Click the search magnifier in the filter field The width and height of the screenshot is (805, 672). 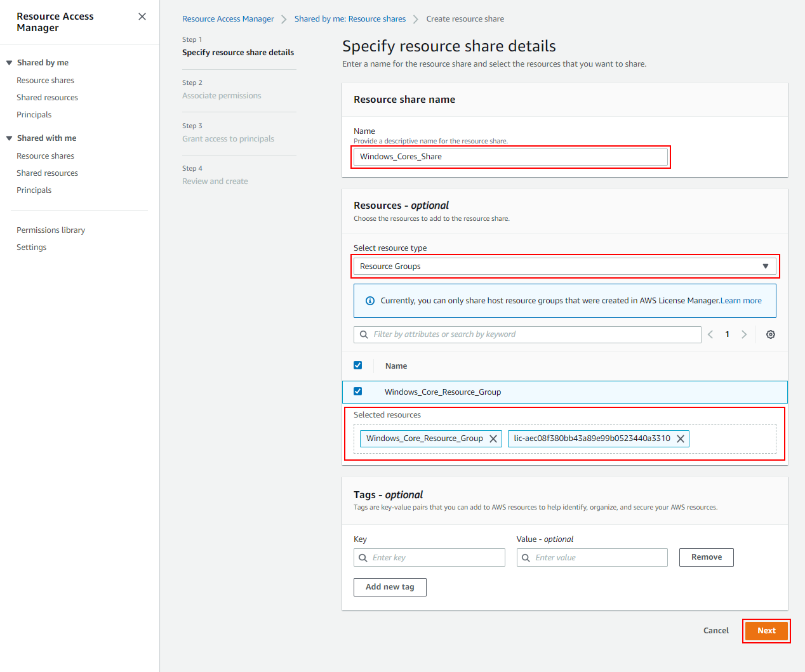(363, 334)
